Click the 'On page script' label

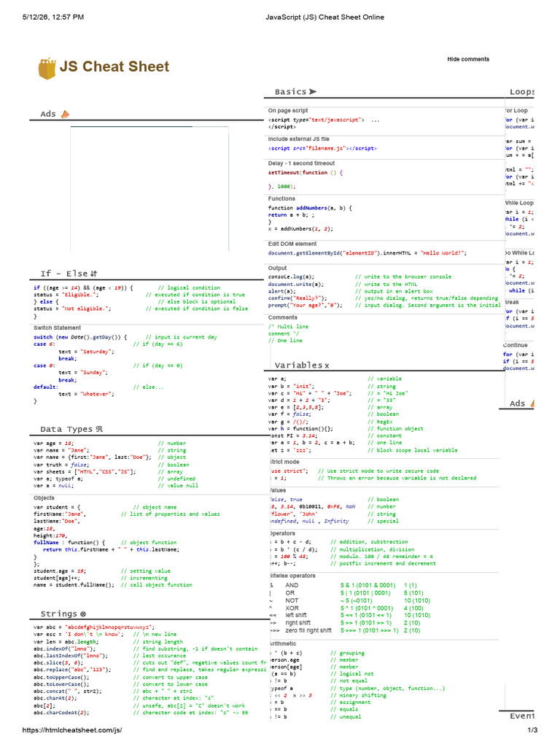tap(287, 110)
